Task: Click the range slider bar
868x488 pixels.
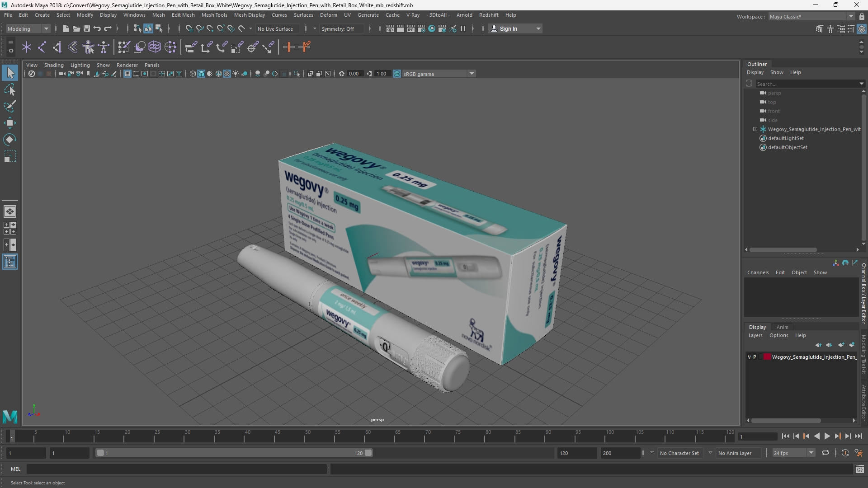Action: click(x=234, y=453)
